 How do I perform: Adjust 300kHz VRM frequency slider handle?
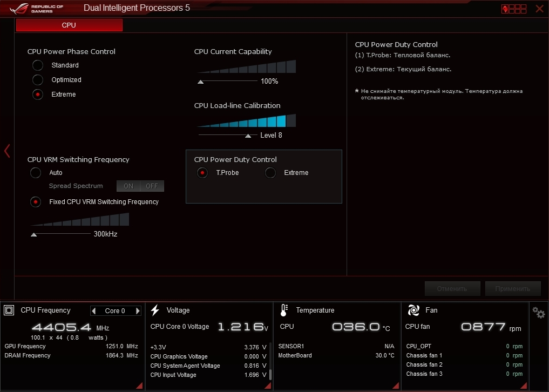tap(34, 234)
